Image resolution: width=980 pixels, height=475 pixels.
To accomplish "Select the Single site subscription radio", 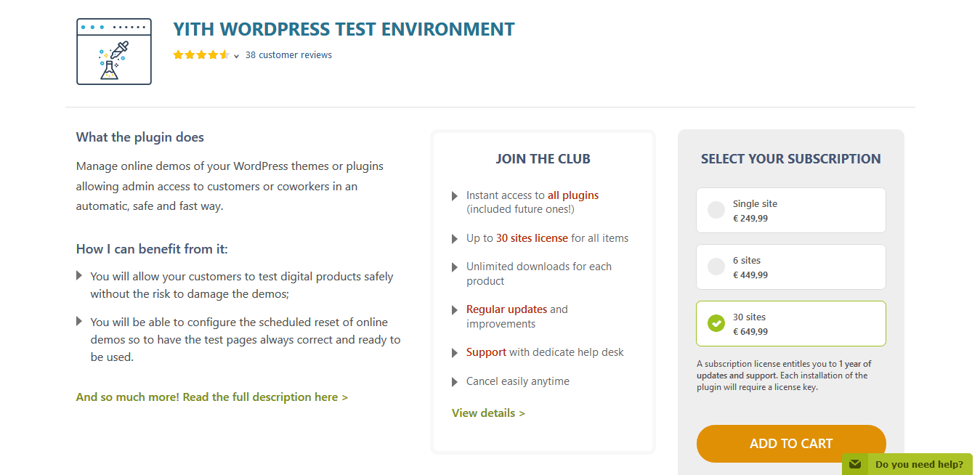I will click(x=716, y=211).
